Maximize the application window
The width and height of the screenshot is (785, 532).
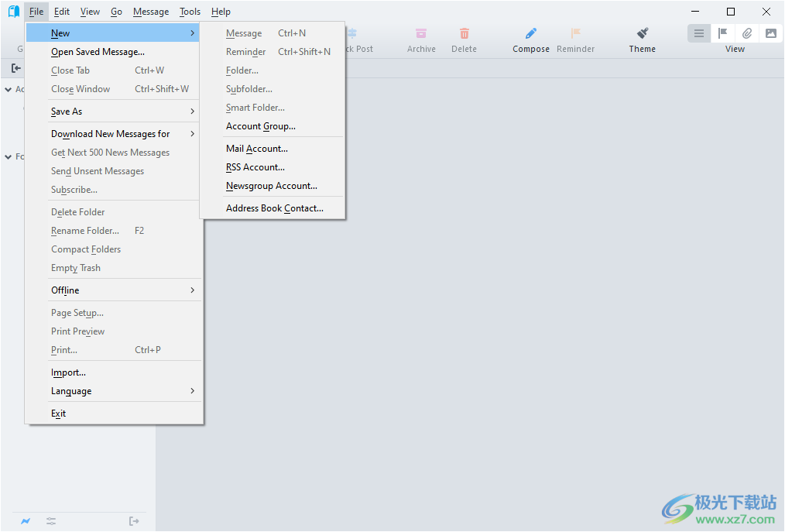coord(731,12)
